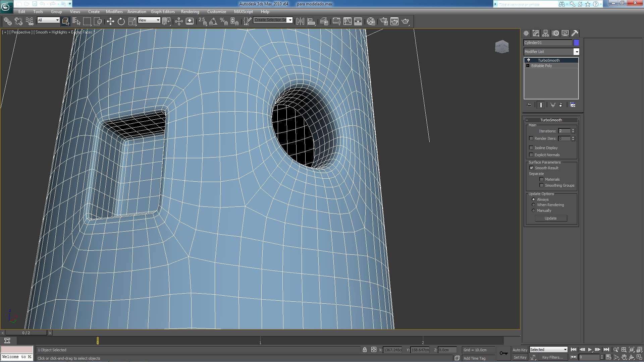
Task: Open the selection filter All dropdown
Action: (x=49, y=20)
